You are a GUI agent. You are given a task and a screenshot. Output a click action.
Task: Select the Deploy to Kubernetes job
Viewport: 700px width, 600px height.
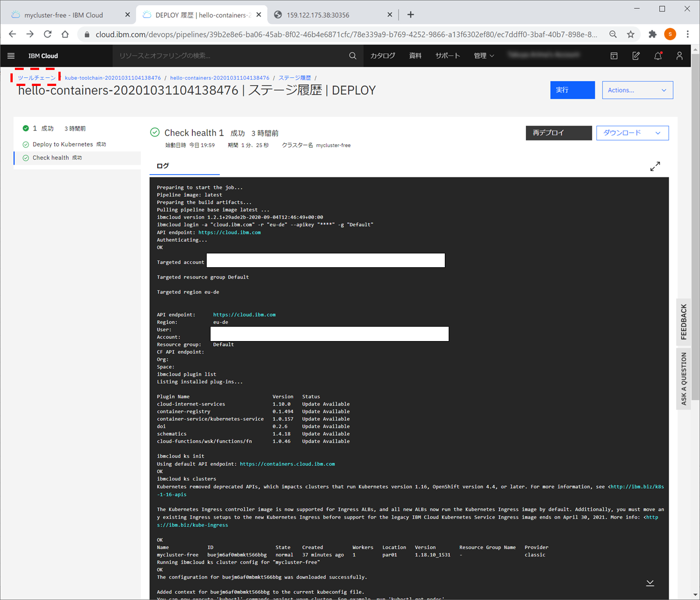click(x=77, y=144)
